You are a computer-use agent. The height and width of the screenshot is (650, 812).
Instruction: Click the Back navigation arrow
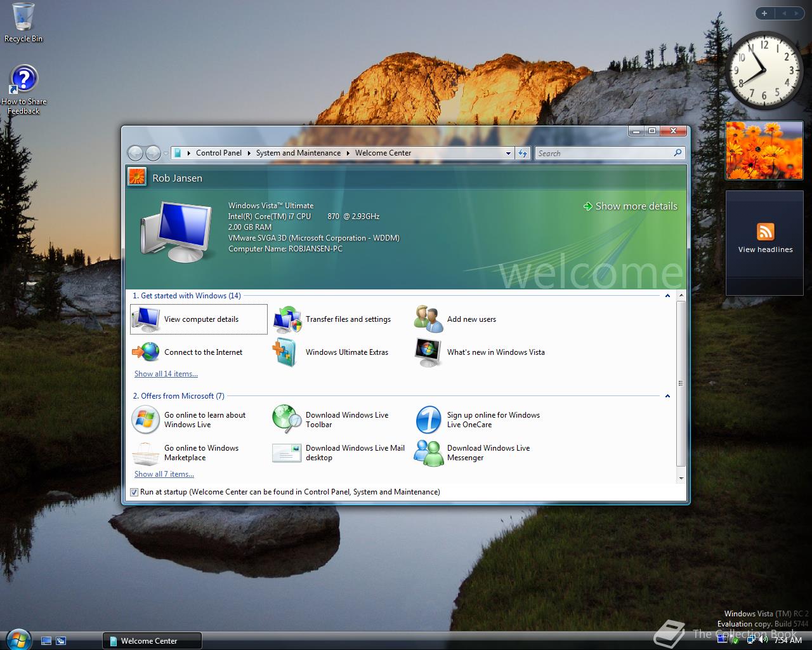pos(135,153)
